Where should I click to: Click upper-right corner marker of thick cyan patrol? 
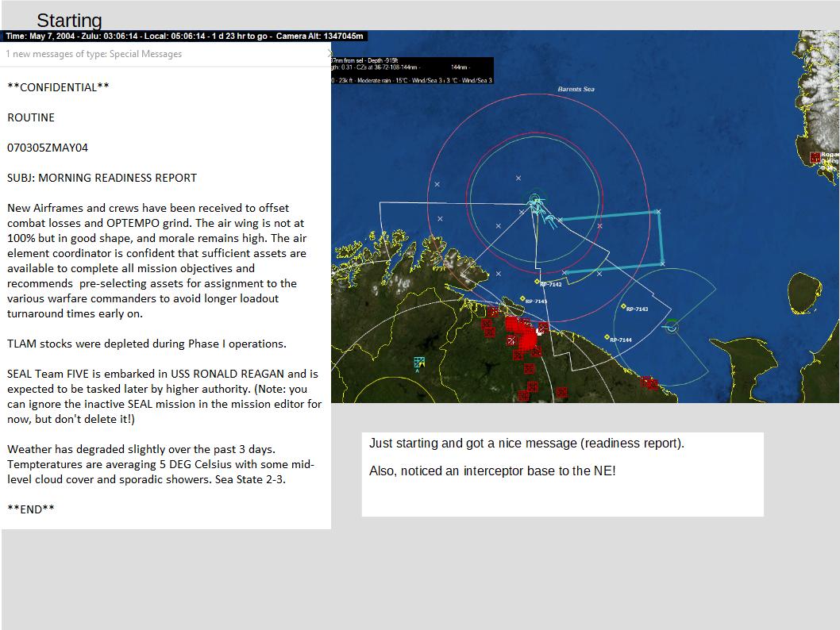(658, 212)
